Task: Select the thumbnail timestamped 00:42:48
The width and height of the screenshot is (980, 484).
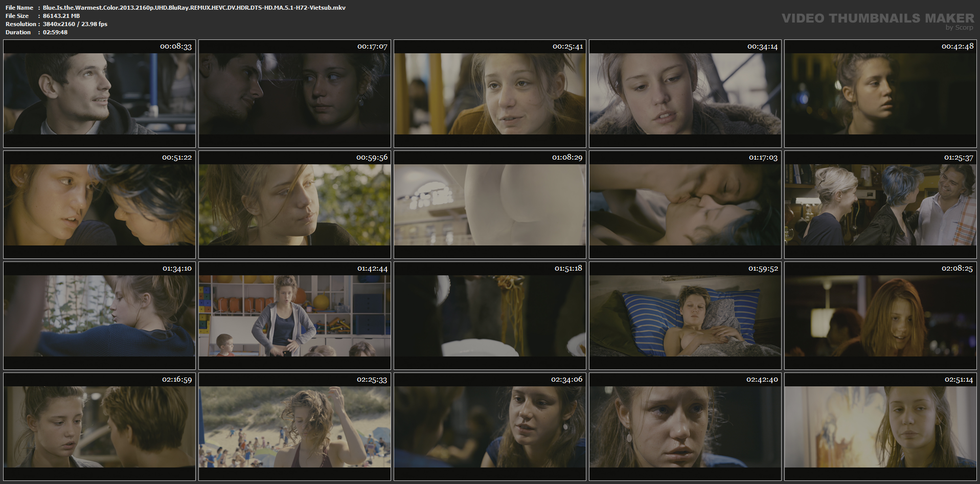Action: pyautogui.click(x=880, y=94)
